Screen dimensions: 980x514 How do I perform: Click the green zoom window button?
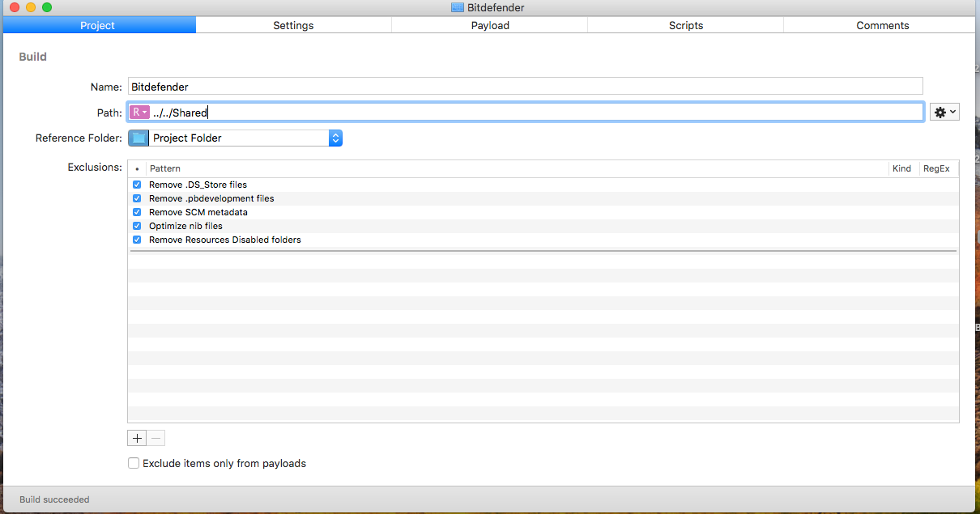coord(47,7)
